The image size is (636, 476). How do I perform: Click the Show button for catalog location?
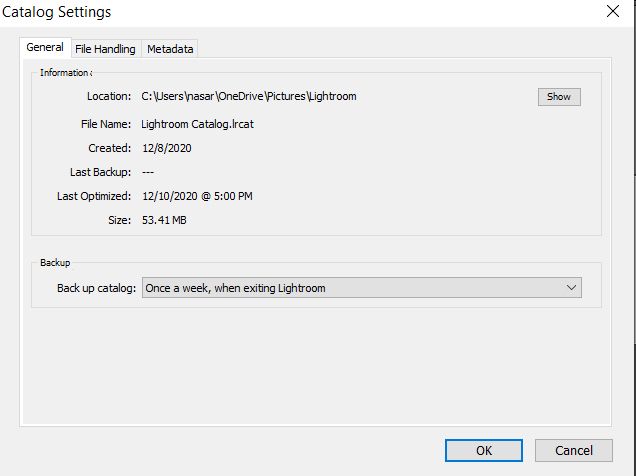click(559, 97)
